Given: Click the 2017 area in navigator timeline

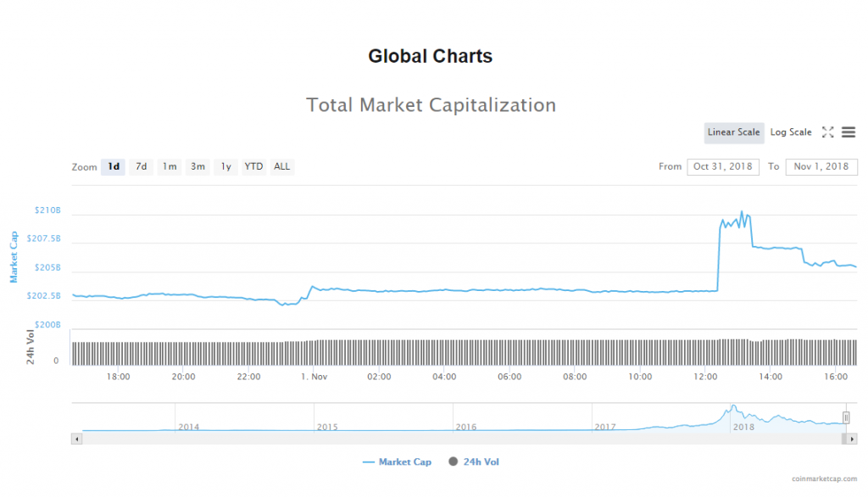Looking at the screenshot, I should click(604, 427).
